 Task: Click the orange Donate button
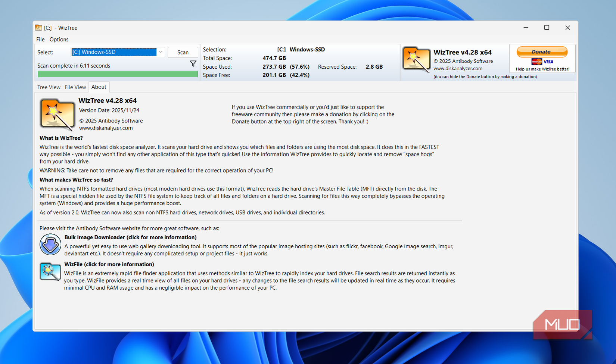pyautogui.click(x=542, y=52)
